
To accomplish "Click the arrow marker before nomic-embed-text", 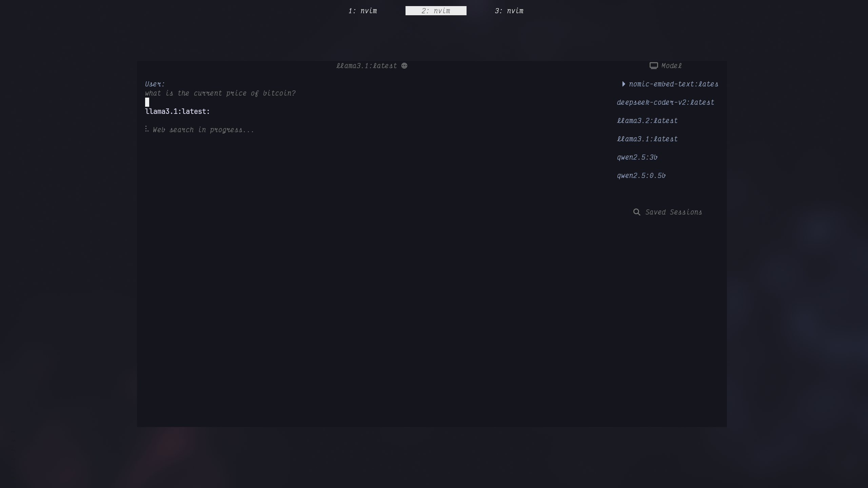I will [x=624, y=84].
